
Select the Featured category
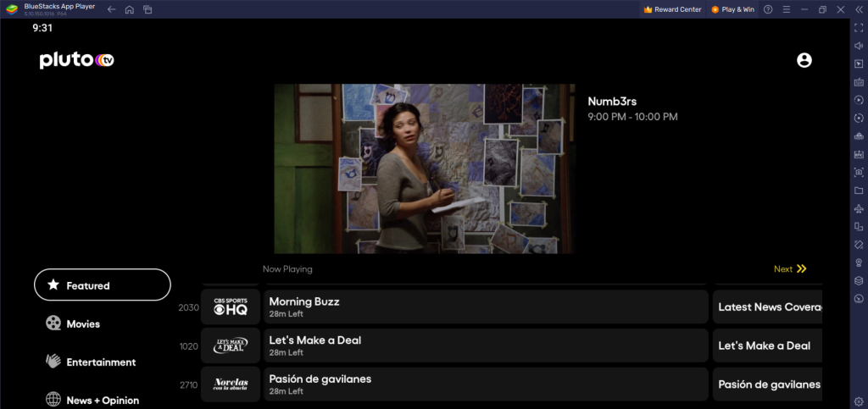click(x=103, y=285)
